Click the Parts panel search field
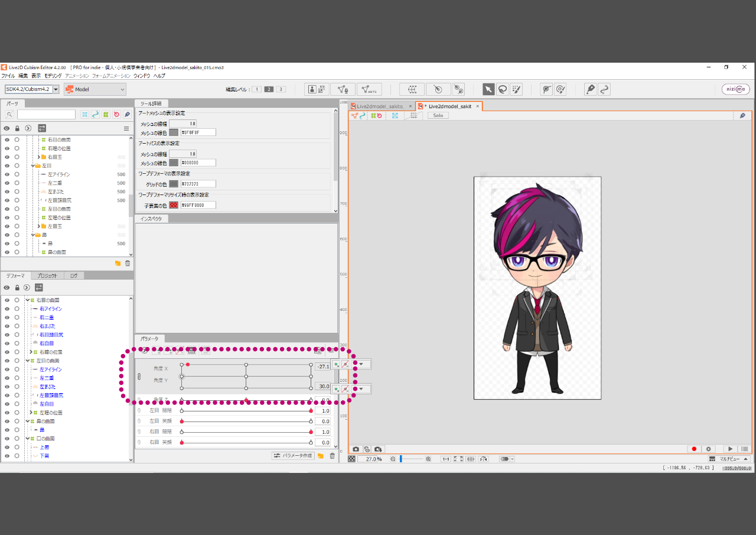 point(46,114)
